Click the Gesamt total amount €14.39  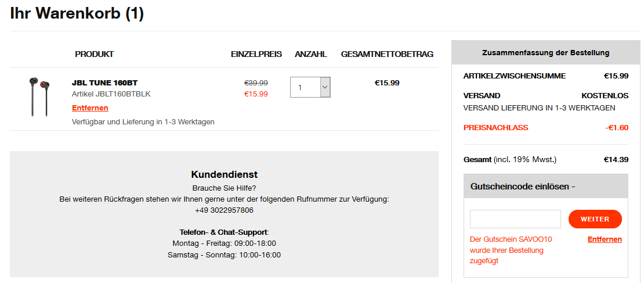tap(616, 159)
